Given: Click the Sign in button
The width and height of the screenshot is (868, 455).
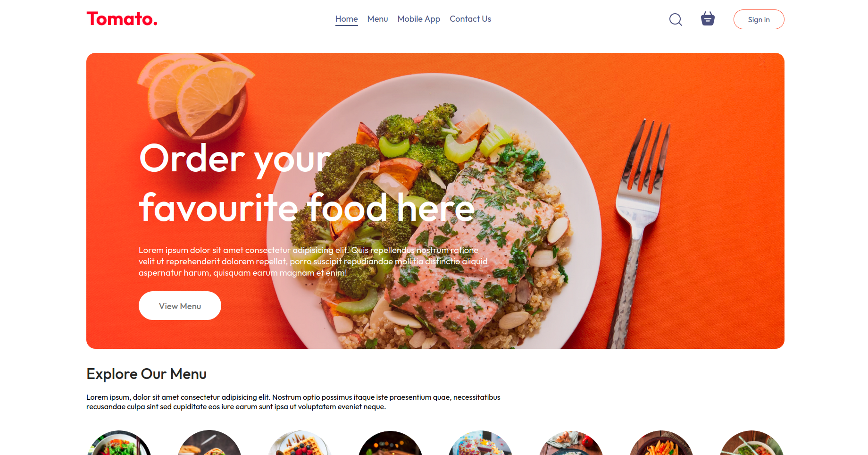Looking at the screenshot, I should point(759,19).
